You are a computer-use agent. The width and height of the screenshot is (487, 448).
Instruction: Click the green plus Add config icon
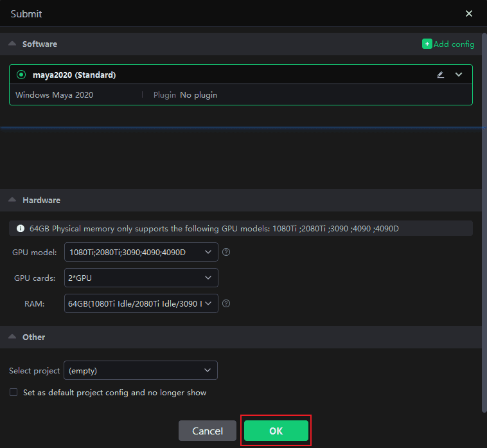click(x=427, y=44)
